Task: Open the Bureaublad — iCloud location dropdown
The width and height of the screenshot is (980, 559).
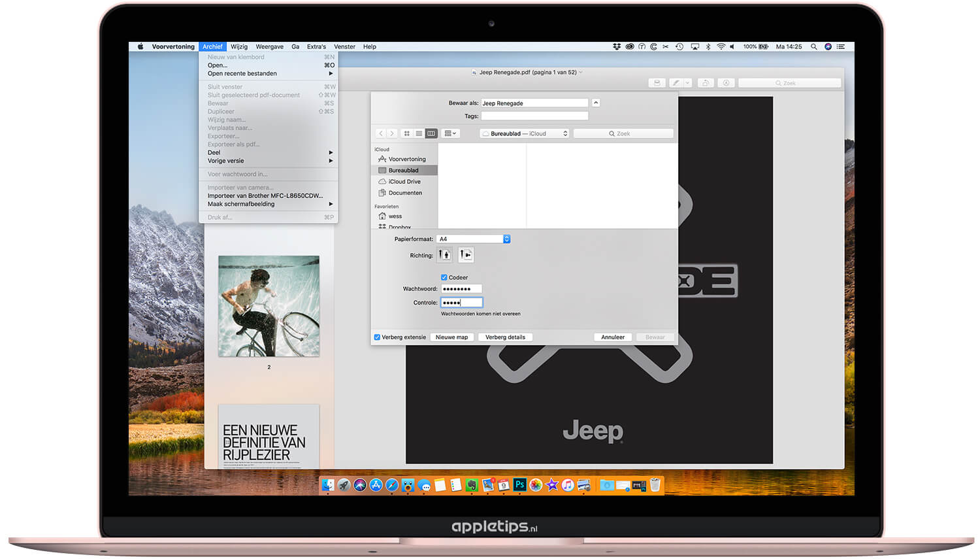Action: (525, 133)
